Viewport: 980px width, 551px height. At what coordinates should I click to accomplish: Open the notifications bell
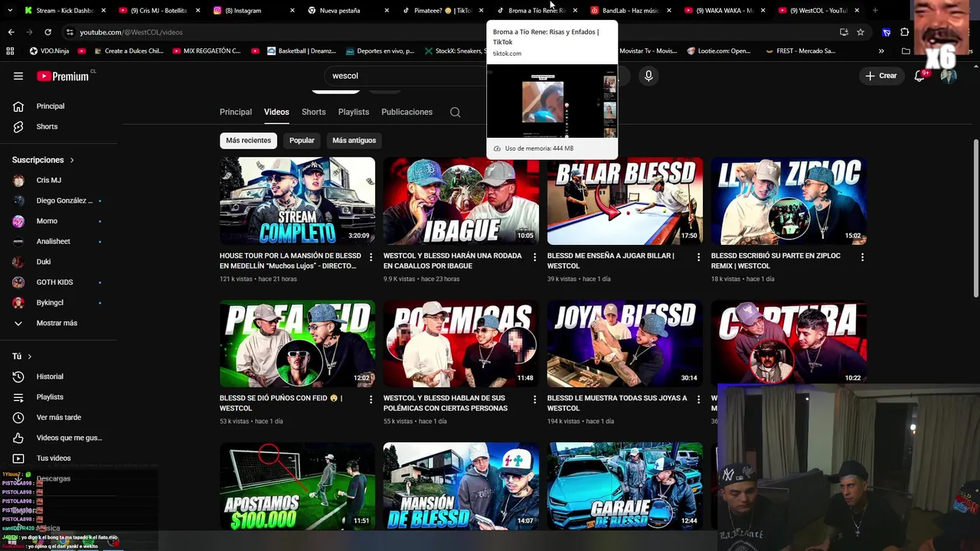click(920, 76)
